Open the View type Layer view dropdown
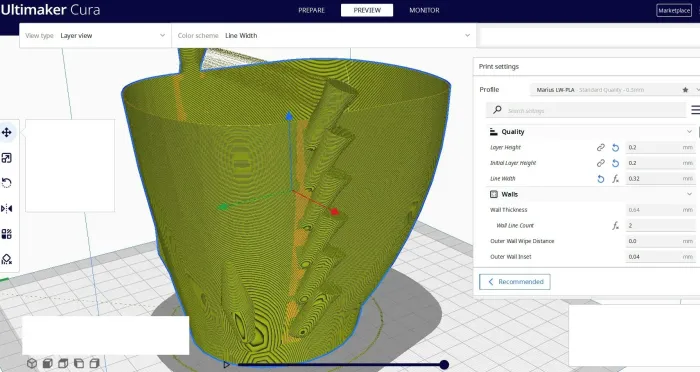Viewport: 700px width, 372px height. tap(96, 35)
